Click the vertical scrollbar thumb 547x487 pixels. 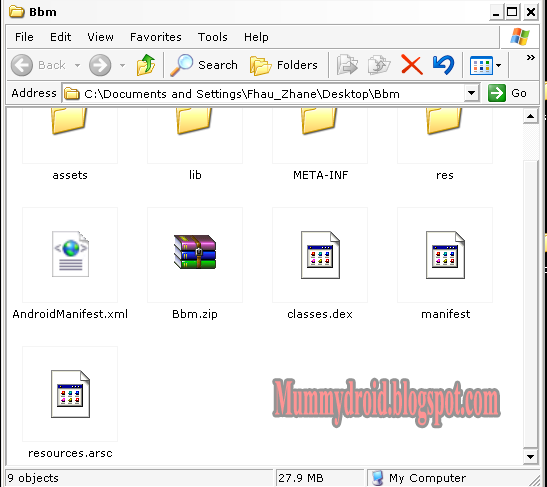click(x=530, y=304)
